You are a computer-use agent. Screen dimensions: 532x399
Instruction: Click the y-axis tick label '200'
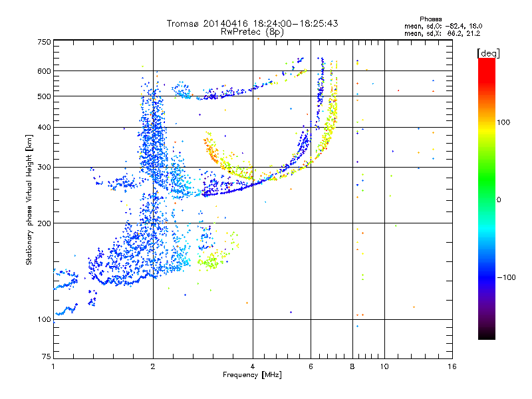click(x=44, y=223)
